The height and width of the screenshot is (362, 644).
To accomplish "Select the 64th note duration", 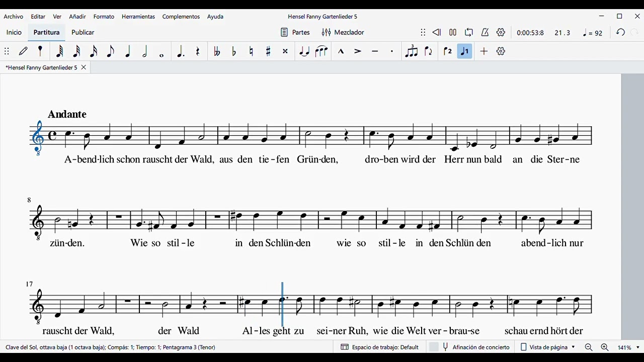I will (59, 51).
